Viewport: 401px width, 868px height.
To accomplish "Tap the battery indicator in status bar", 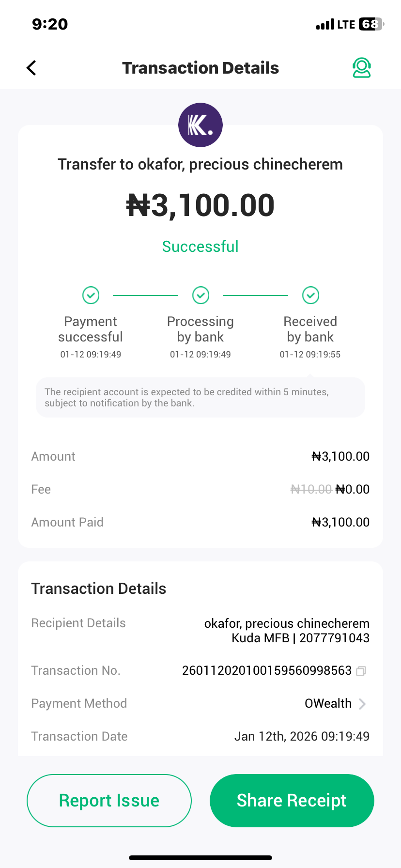I will (371, 24).
